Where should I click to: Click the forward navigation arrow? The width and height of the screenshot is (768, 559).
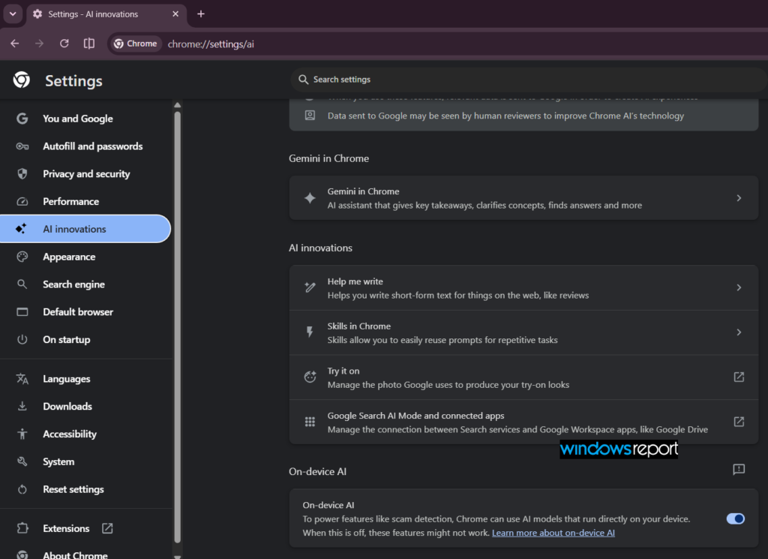[x=39, y=44]
